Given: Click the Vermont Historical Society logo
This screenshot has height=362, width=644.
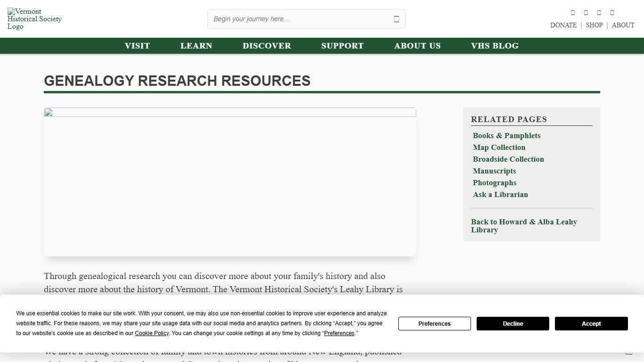Looking at the screenshot, I should 34,18.
